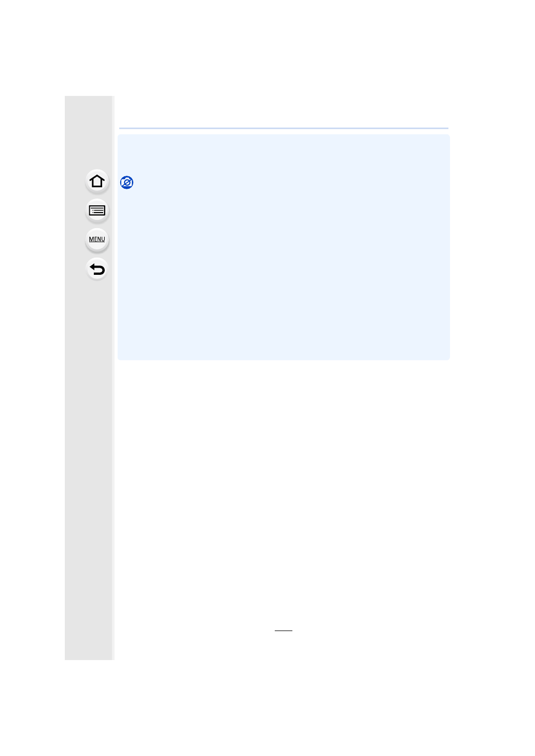This screenshot has height=756, width=535.
Task: Tap the underlined MENU text label
Action: tap(97, 240)
